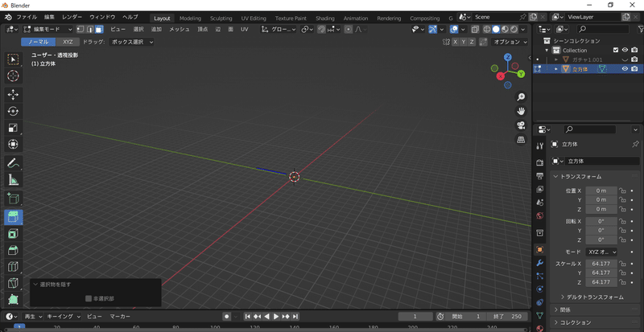Open the Object Data properties triangle tab

point(540,315)
